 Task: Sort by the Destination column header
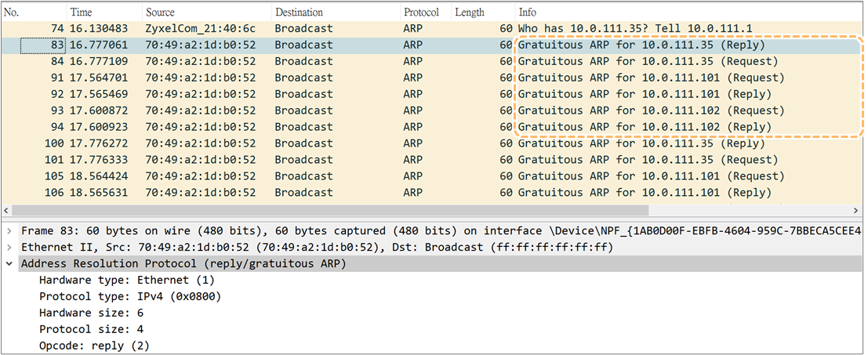(x=336, y=13)
